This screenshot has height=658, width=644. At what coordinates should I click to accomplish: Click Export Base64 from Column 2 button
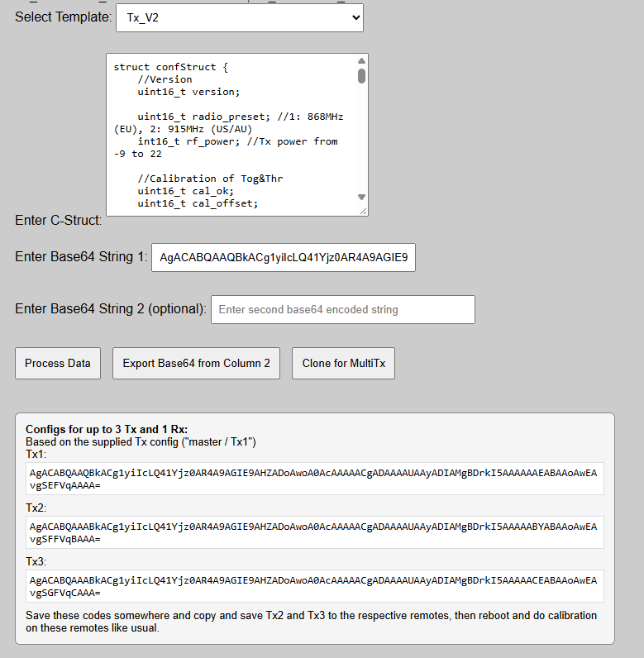pyautogui.click(x=197, y=364)
